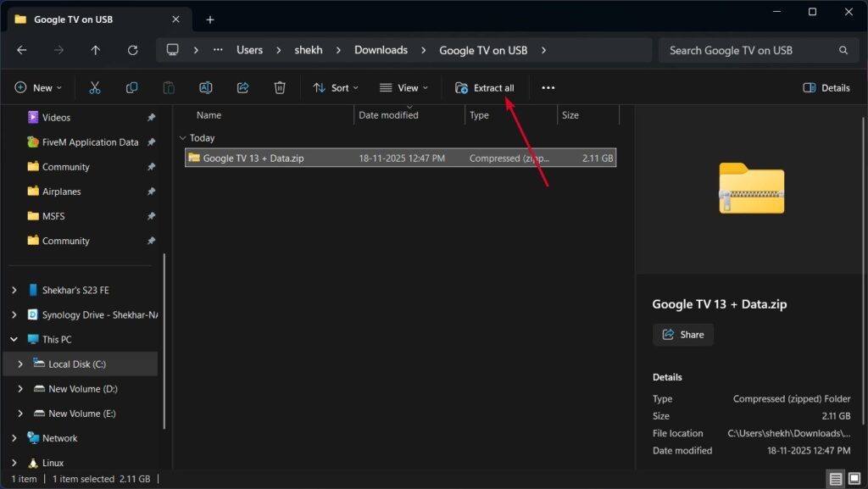Switch to large thumbnails view in status bar
This screenshot has width=868, height=489.
pyautogui.click(x=854, y=479)
